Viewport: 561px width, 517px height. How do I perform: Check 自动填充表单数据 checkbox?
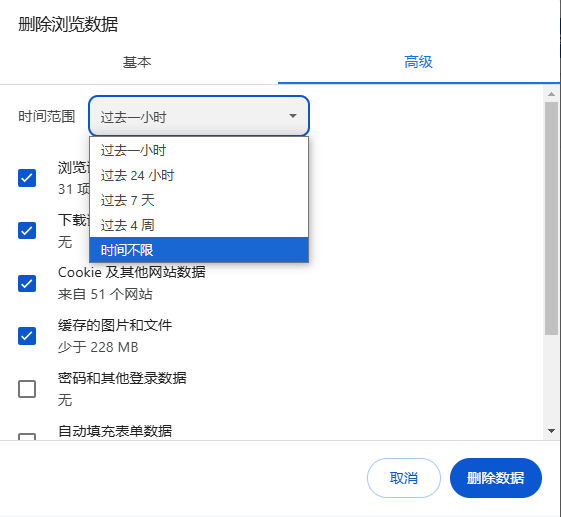point(27,437)
